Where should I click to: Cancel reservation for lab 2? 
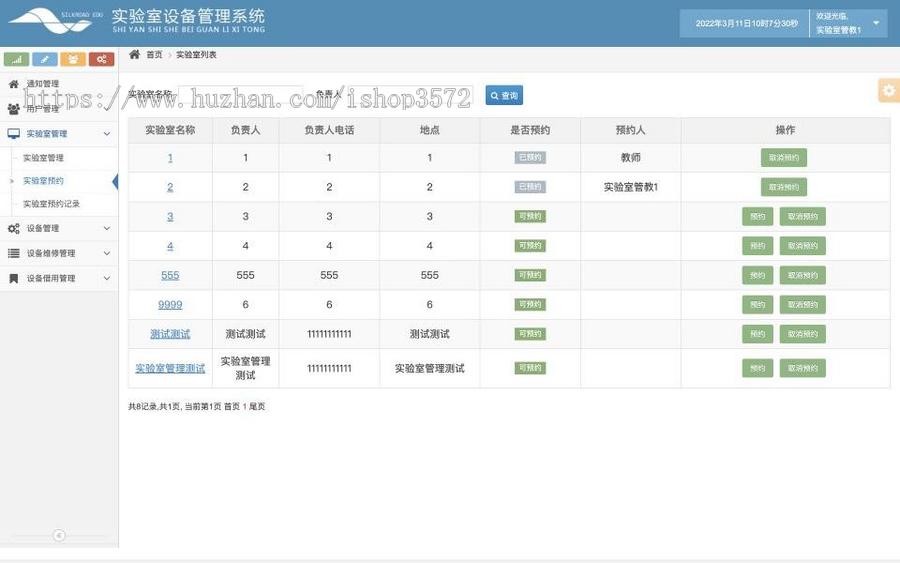[783, 187]
